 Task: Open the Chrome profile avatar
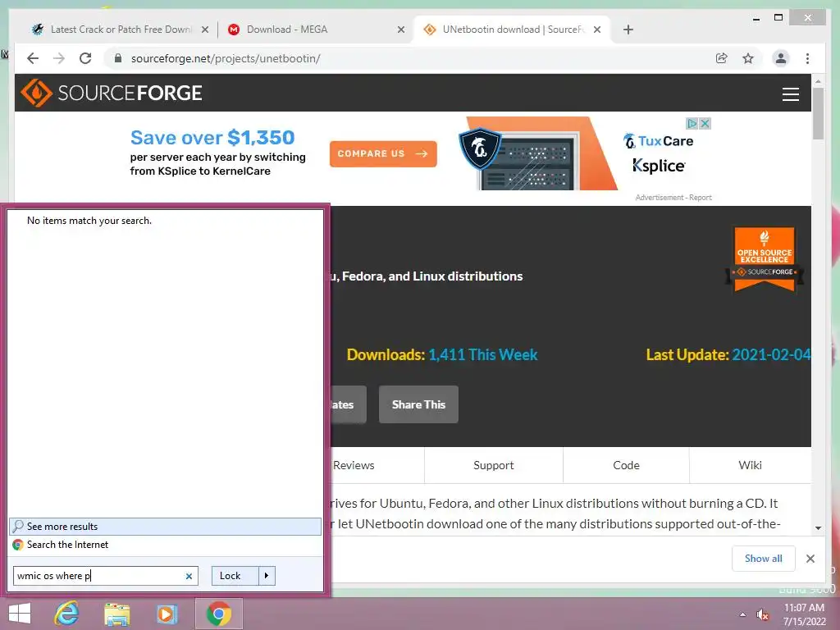(781, 58)
